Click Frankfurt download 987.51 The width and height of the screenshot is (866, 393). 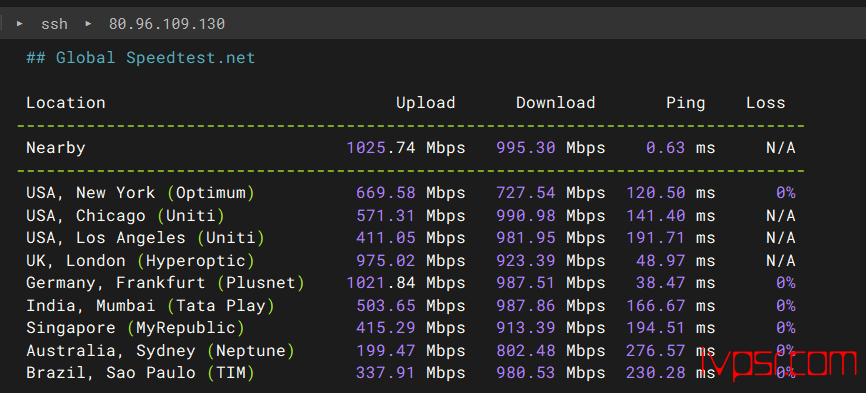click(x=526, y=283)
